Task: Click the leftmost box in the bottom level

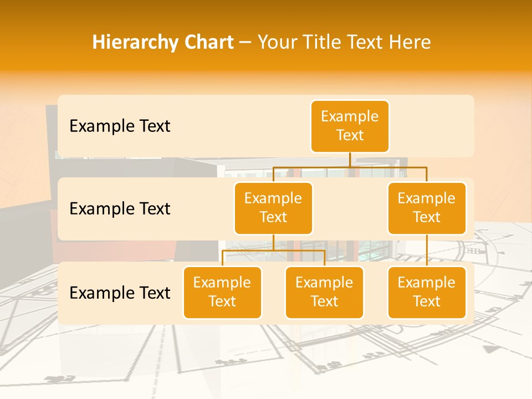Action: coord(222,293)
